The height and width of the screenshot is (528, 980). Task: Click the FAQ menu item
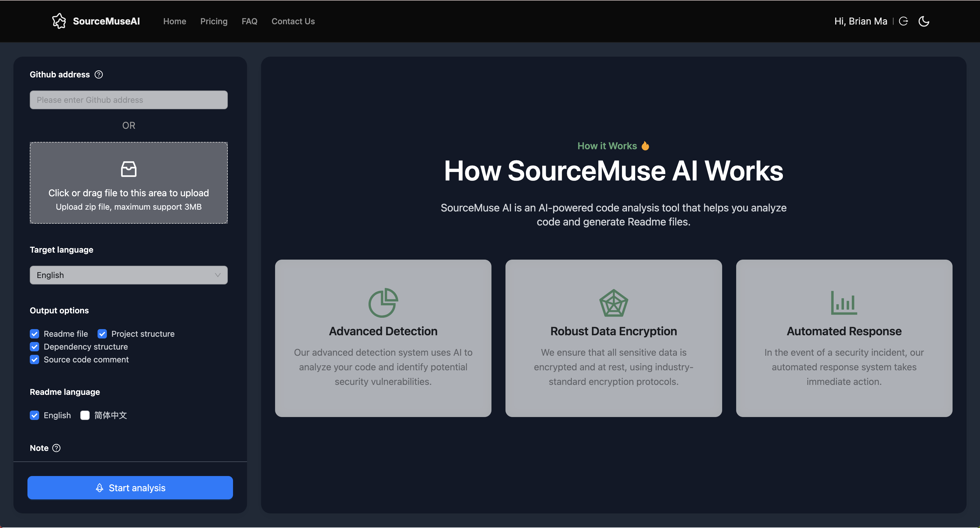[x=250, y=21]
